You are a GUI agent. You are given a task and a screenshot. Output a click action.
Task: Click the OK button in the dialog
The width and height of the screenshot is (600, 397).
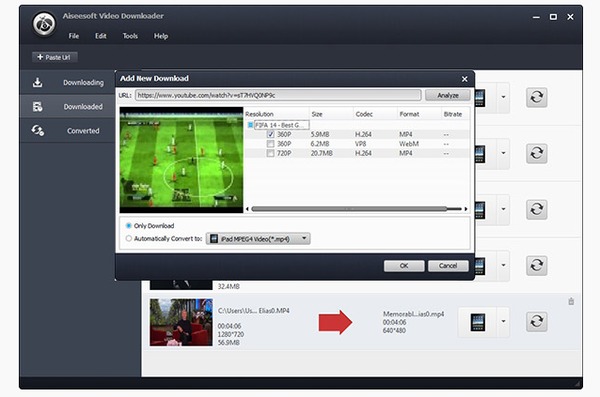pyautogui.click(x=404, y=266)
